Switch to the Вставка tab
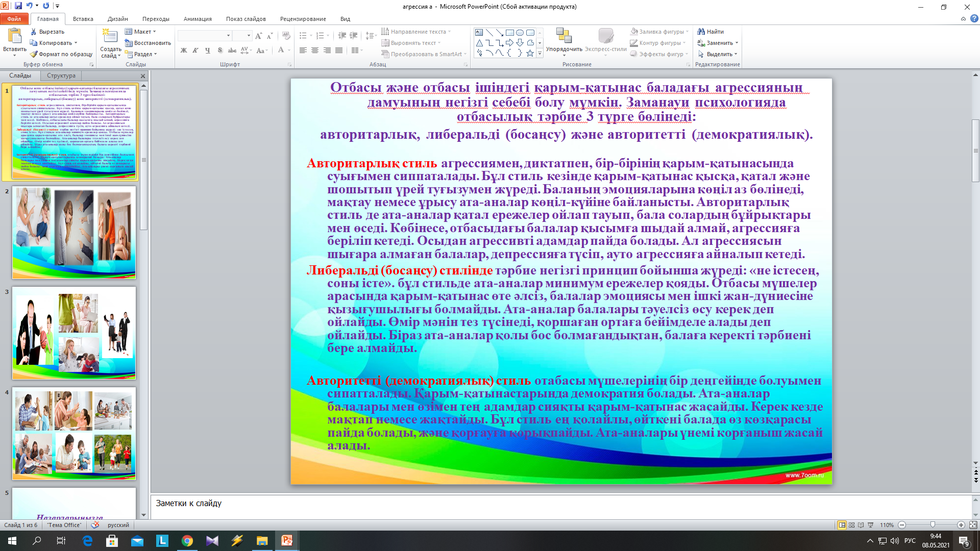 83,19
